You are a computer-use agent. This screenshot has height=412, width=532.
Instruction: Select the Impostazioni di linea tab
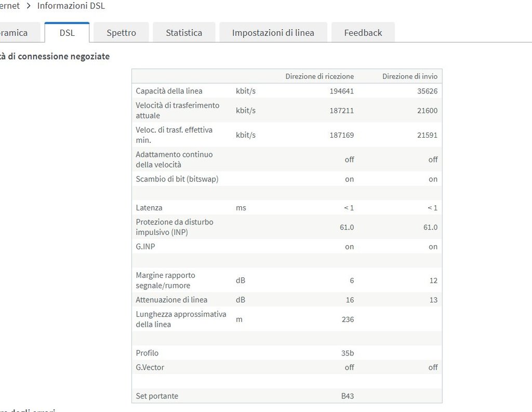(x=273, y=33)
